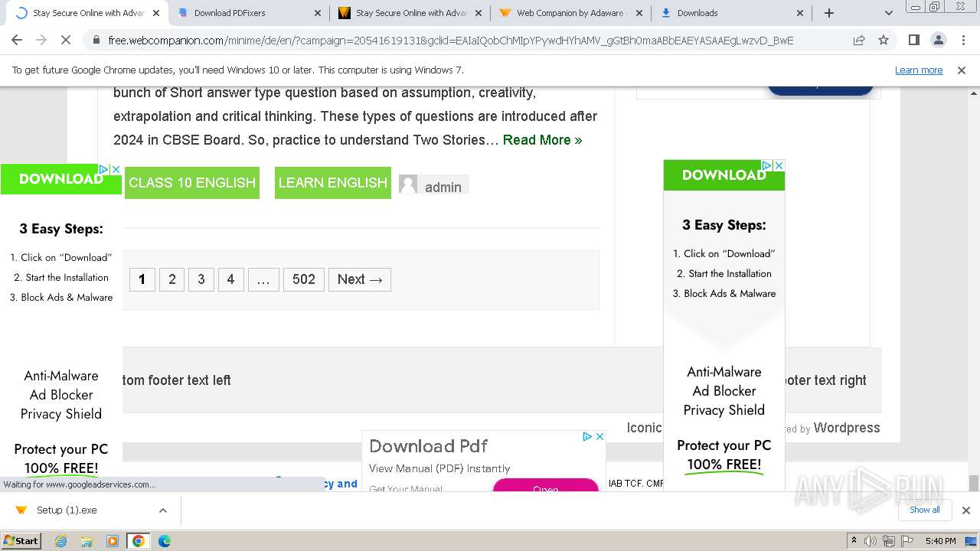The height and width of the screenshot is (551, 980).
Task: Click the Protect your PC 100% FREE! text on right ad
Action: (x=724, y=455)
